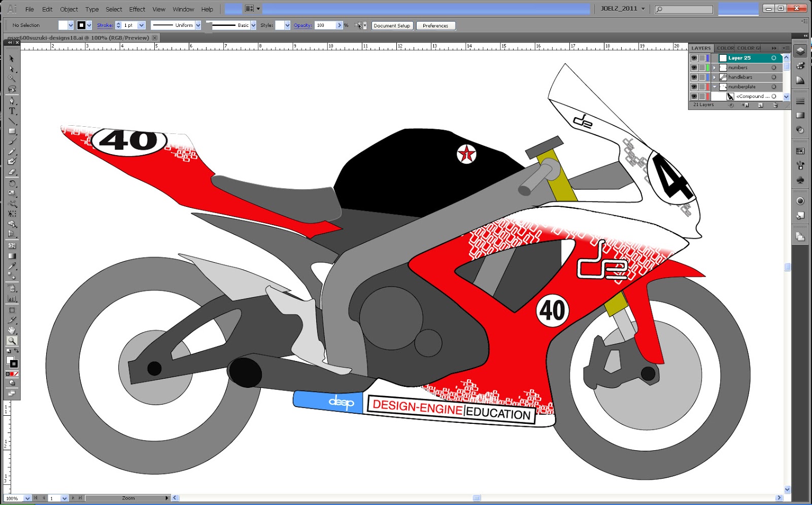
Task: Toggle lock on the handlebars layer
Action: (702, 77)
